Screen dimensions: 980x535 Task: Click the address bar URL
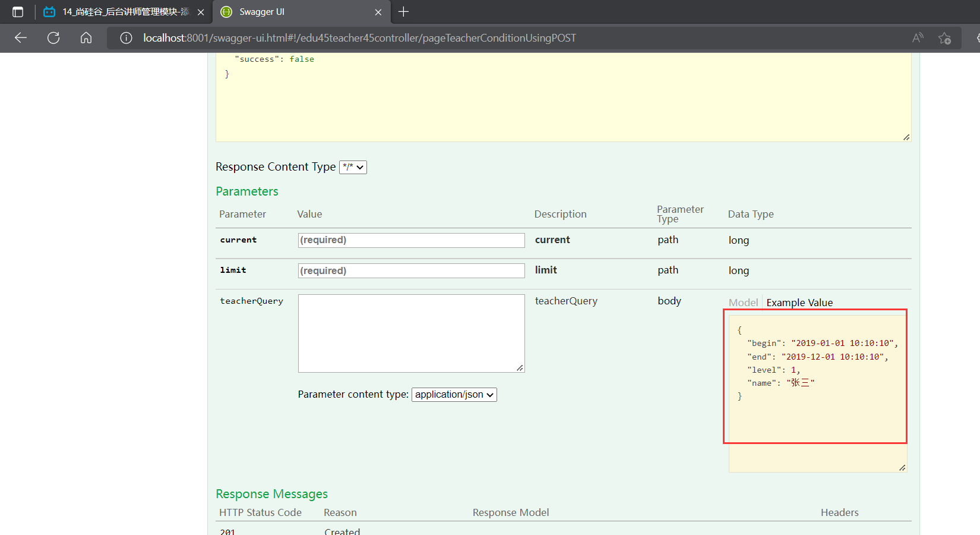[359, 38]
